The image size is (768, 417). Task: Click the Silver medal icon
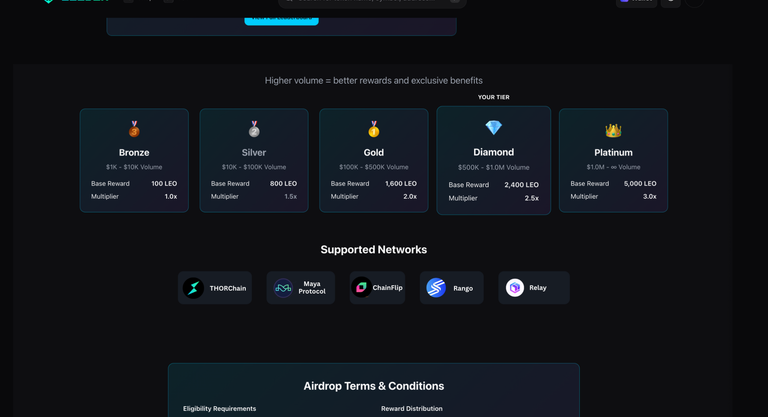click(x=254, y=129)
